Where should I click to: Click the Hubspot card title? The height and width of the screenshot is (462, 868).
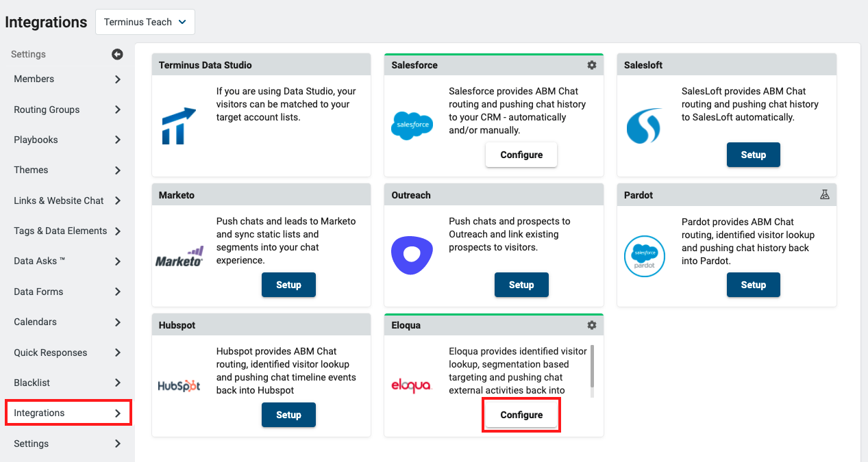(177, 325)
